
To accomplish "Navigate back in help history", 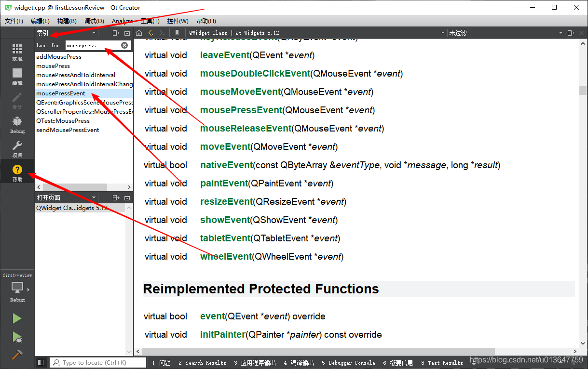I will click(151, 33).
